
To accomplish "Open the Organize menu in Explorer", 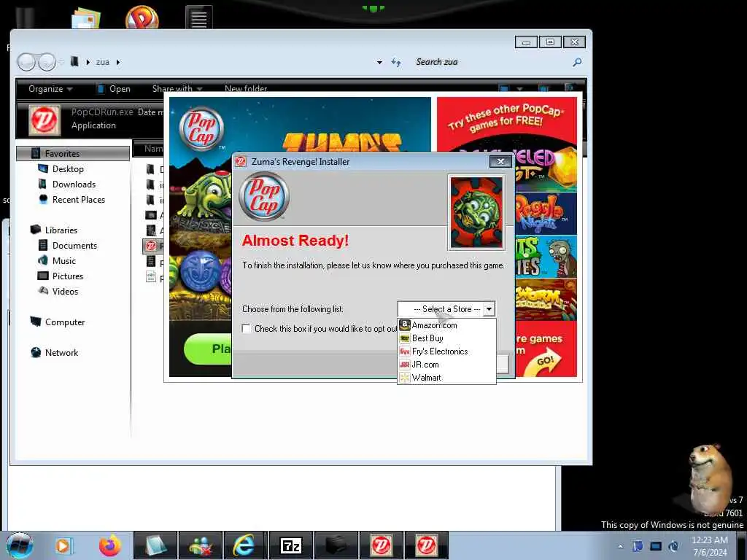I will (x=50, y=89).
